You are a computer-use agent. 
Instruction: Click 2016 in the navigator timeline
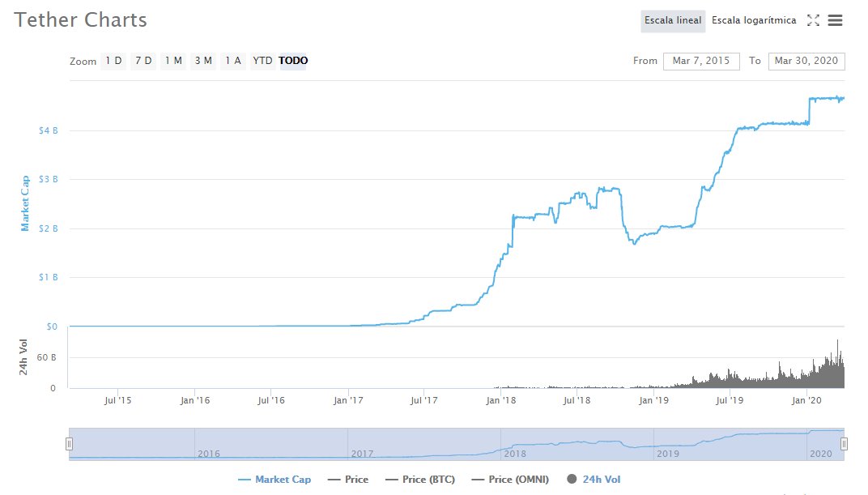coord(209,454)
